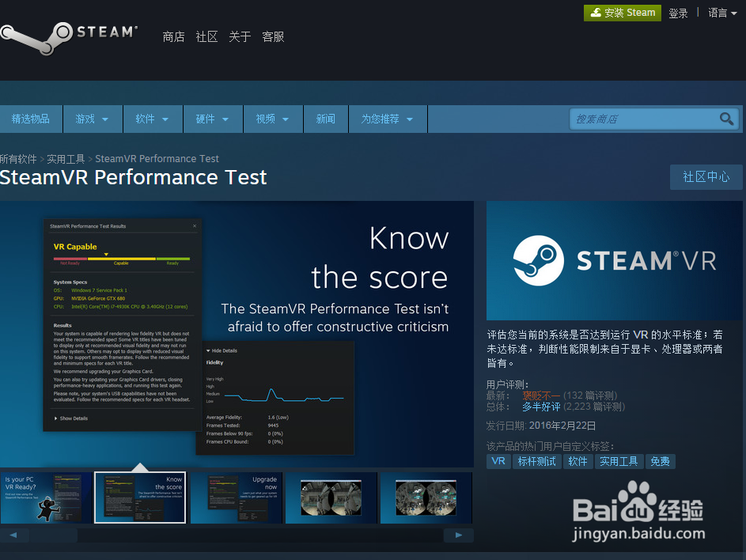The width and height of the screenshot is (746, 560).
Task: Click the '发行日期: 2016年2月22日' text
Action: coord(541,426)
